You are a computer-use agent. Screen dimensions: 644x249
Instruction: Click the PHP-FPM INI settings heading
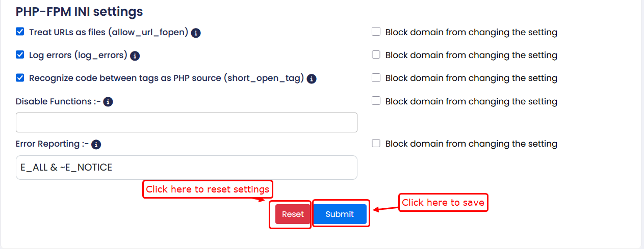79,12
